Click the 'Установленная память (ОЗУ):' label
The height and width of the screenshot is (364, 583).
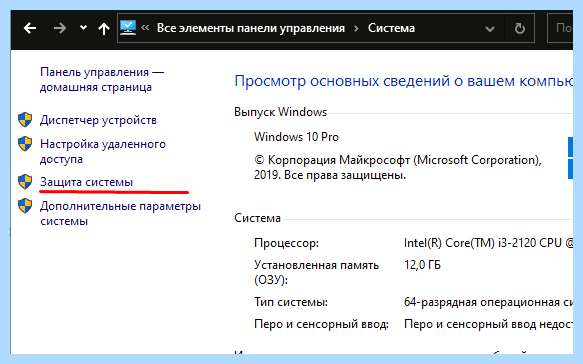pos(316,272)
